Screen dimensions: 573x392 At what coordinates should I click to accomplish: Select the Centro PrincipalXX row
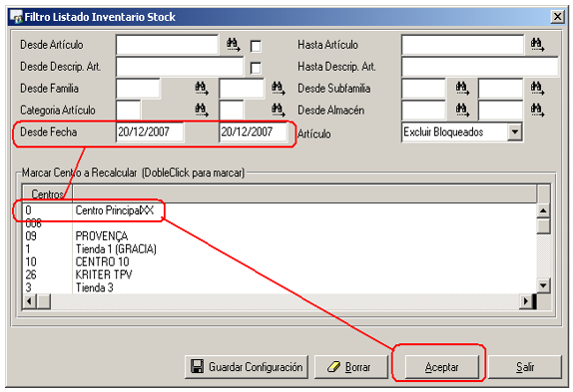(280, 210)
